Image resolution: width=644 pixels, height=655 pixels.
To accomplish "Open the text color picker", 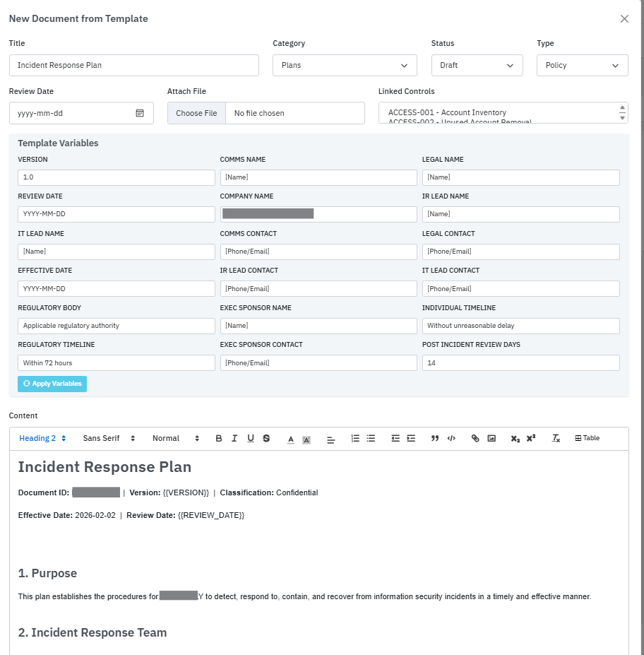I will point(291,439).
